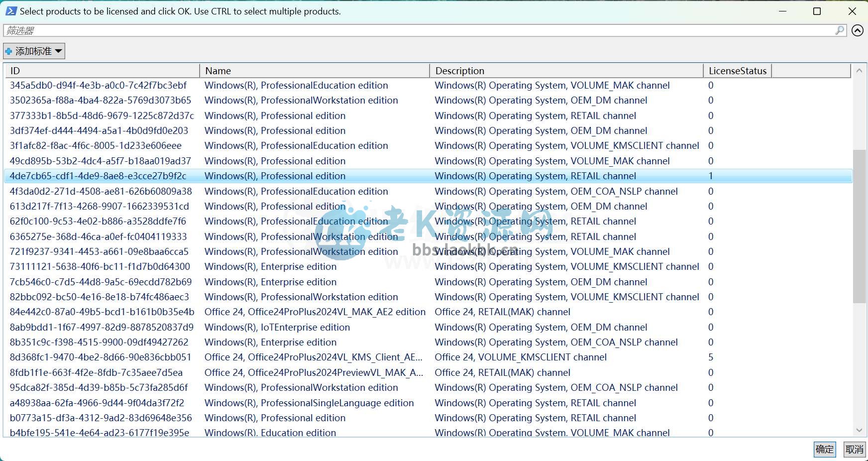Click the 确定 OK button
The width and height of the screenshot is (868, 461).
(825, 449)
